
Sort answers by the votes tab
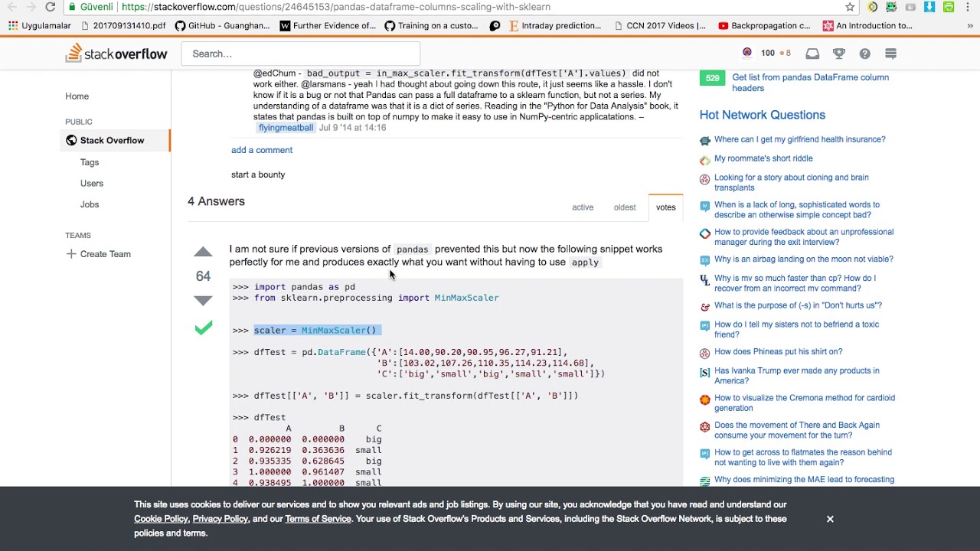tap(665, 207)
